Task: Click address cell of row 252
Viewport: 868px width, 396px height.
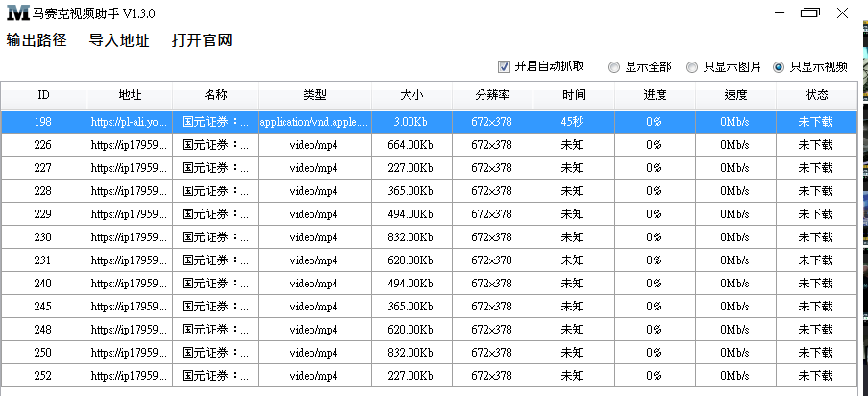Action: (x=130, y=376)
